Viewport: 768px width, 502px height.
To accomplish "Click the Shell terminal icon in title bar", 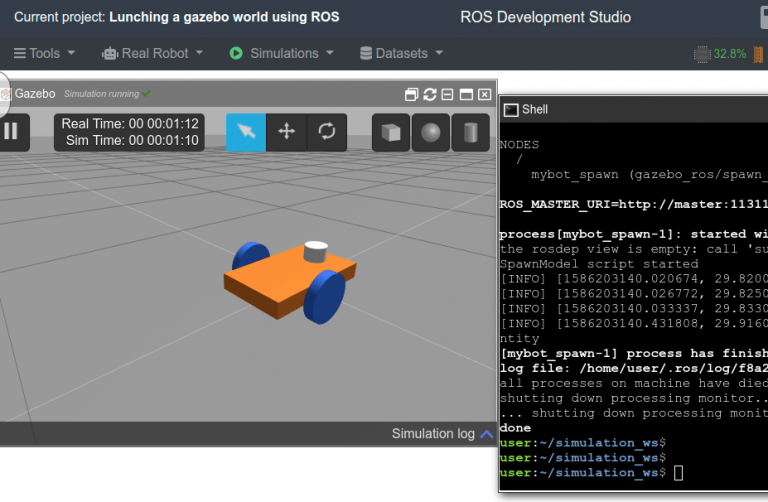I will [x=511, y=110].
